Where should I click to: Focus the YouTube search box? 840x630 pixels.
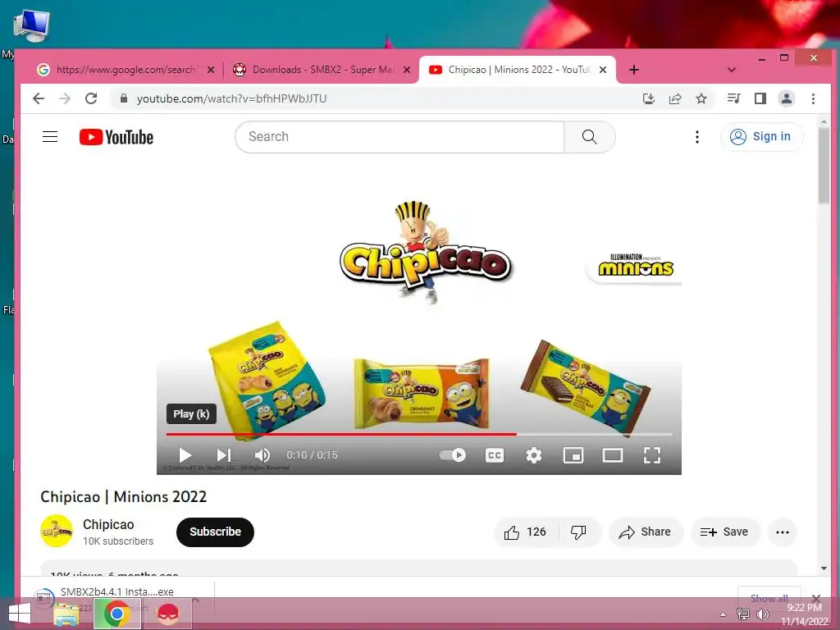pos(399,137)
